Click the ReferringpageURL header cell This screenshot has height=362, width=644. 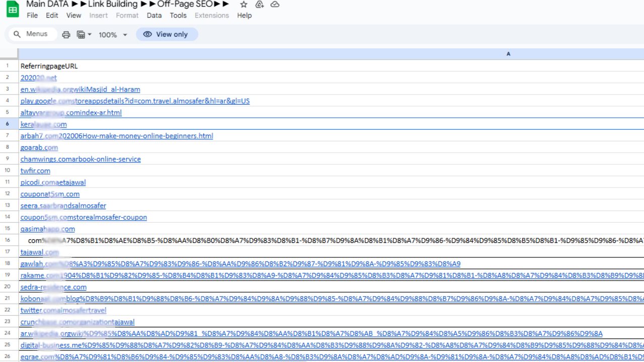49,66
